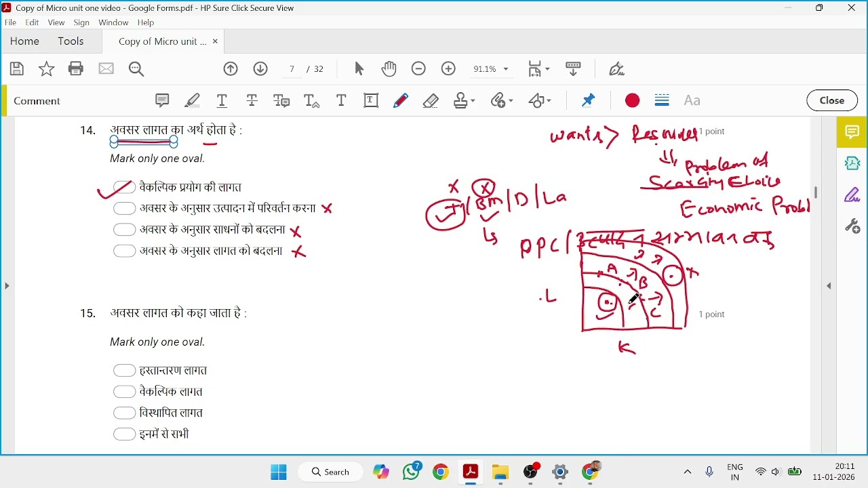Open the 91.1% zoom level dropdown
Screen dimensions: 868x488
[x=491, y=69]
